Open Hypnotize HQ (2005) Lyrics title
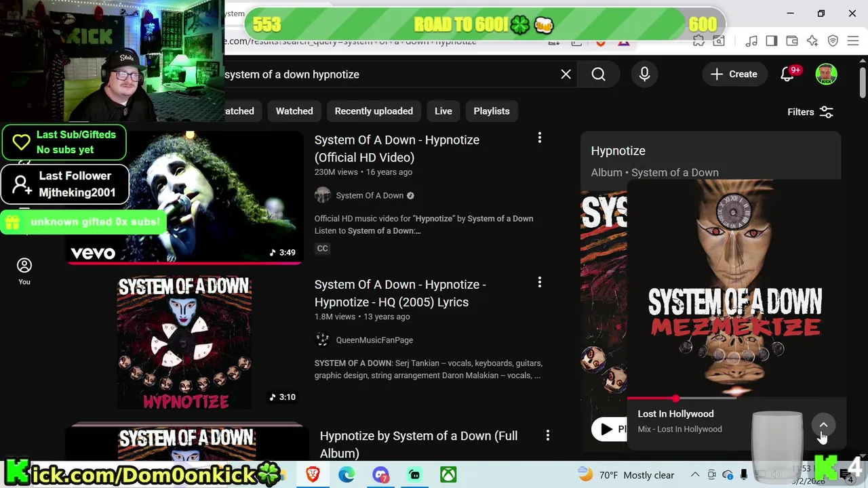This screenshot has width=868, height=488. point(400,293)
